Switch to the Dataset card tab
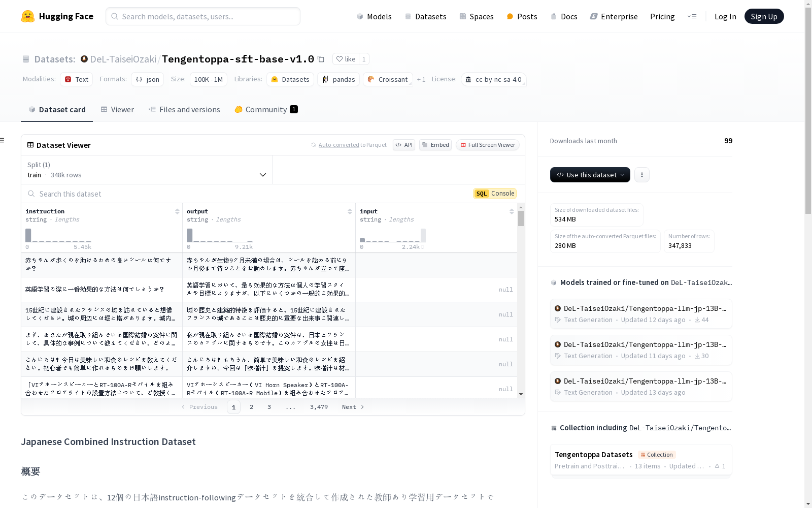 [x=57, y=109]
